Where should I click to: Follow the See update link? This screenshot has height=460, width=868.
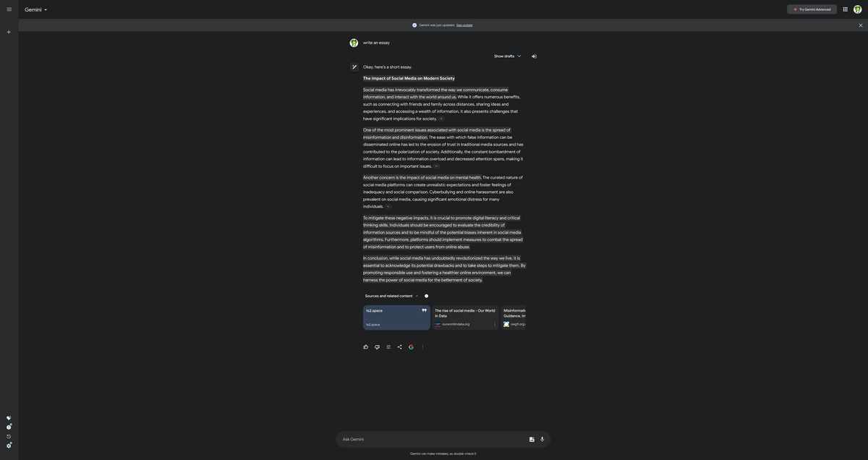(464, 25)
